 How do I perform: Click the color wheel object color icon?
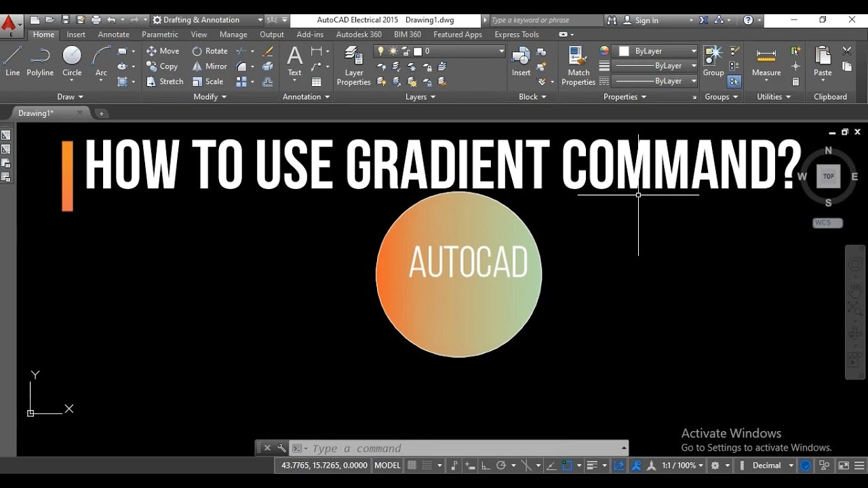pyautogui.click(x=604, y=51)
